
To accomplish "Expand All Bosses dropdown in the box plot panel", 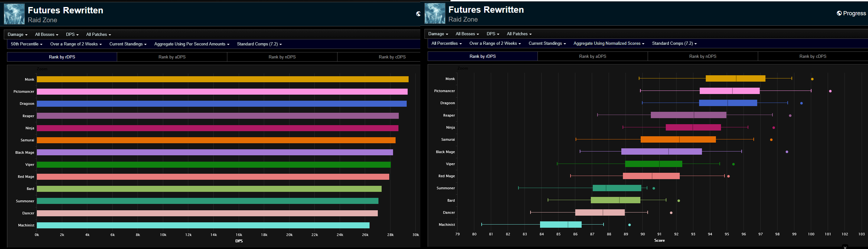I will (467, 34).
